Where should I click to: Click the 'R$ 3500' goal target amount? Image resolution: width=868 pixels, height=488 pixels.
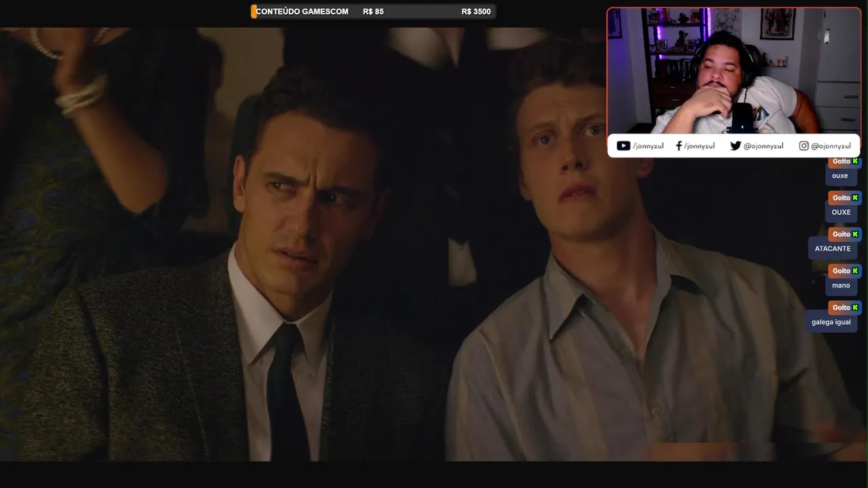tap(476, 12)
